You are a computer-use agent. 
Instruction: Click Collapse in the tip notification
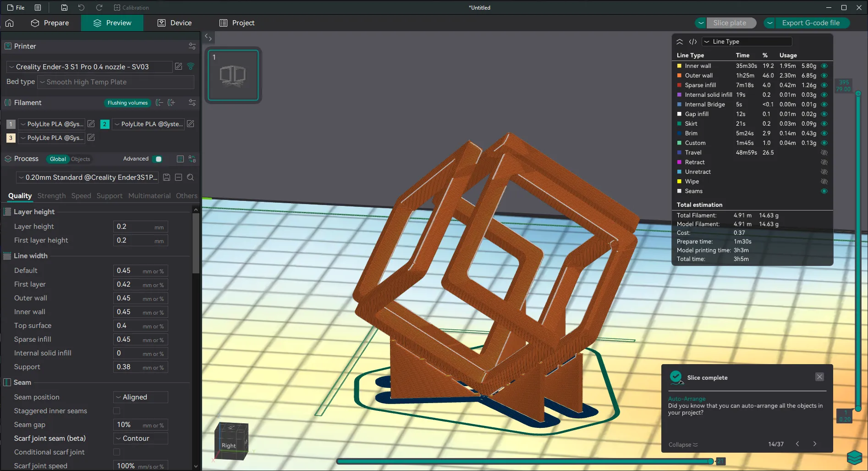(x=683, y=444)
